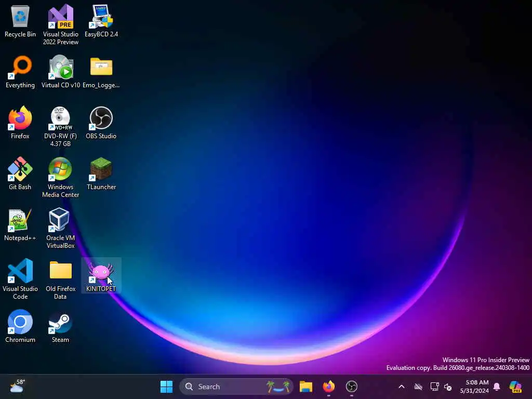Open the Windows Start menu
Viewport: 532px width, 399px height.
[x=166, y=387]
